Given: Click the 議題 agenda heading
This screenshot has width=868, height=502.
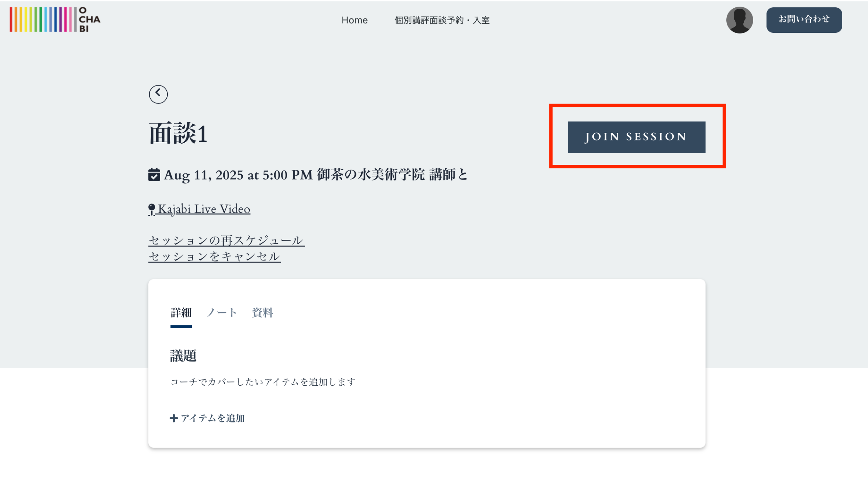Looking at the screenshot, I should 183,356.
